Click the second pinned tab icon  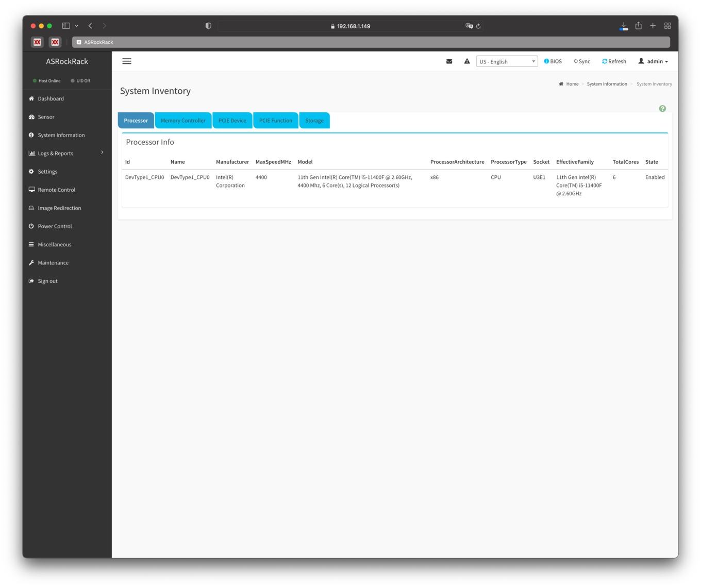(55, 42)
